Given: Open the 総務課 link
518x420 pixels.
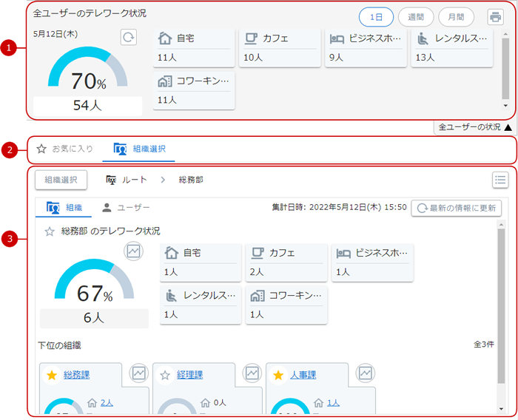Looking at the screenshot, I should pyautogui.click(x=77, y=375).
